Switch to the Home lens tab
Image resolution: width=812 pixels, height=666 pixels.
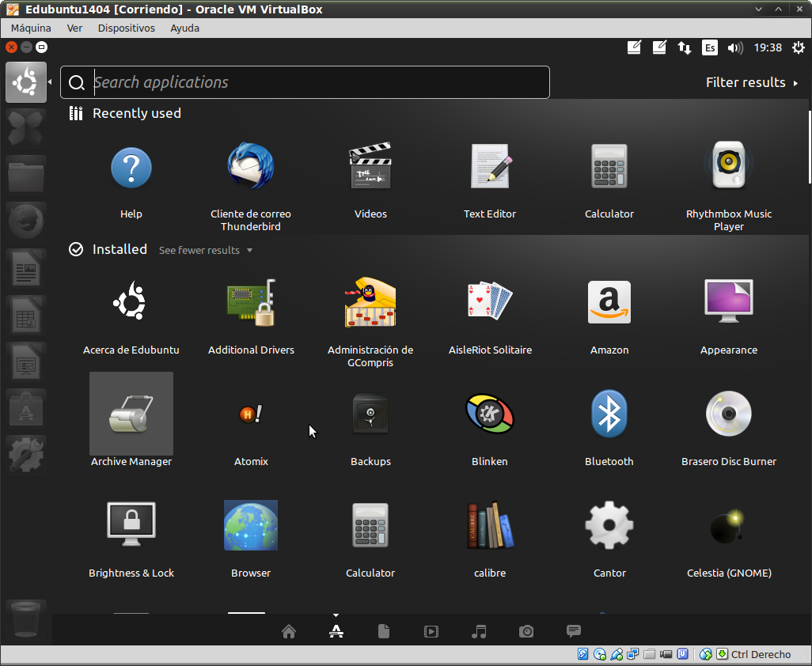(x=289, y=631)
